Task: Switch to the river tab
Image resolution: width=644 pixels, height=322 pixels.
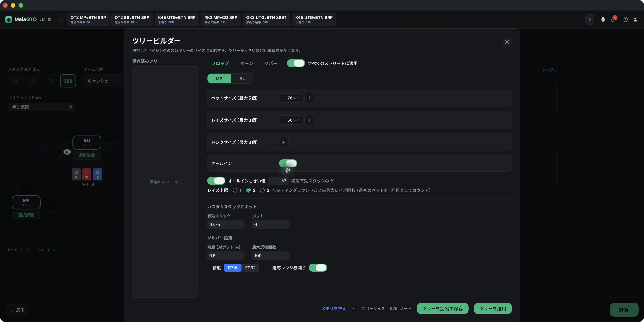Action: (271, 63)
